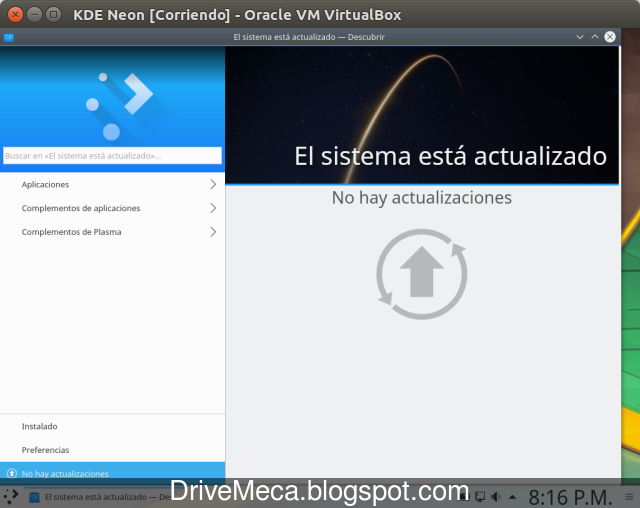The image size is (640, 508).
Task: Expand Complementos de aplicaciones chevron
Action: [x=213, y=208]
